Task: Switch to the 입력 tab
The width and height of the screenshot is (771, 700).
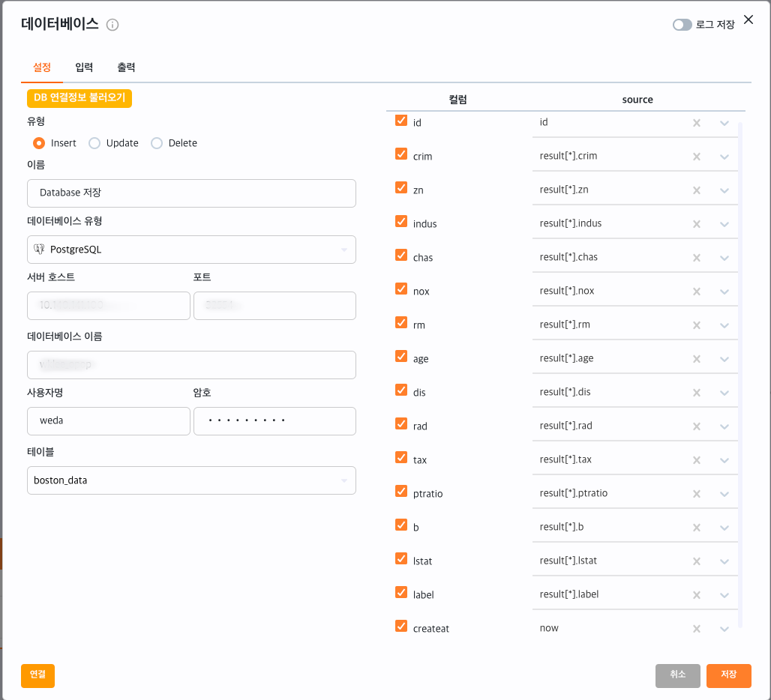Action: point(84,67)
